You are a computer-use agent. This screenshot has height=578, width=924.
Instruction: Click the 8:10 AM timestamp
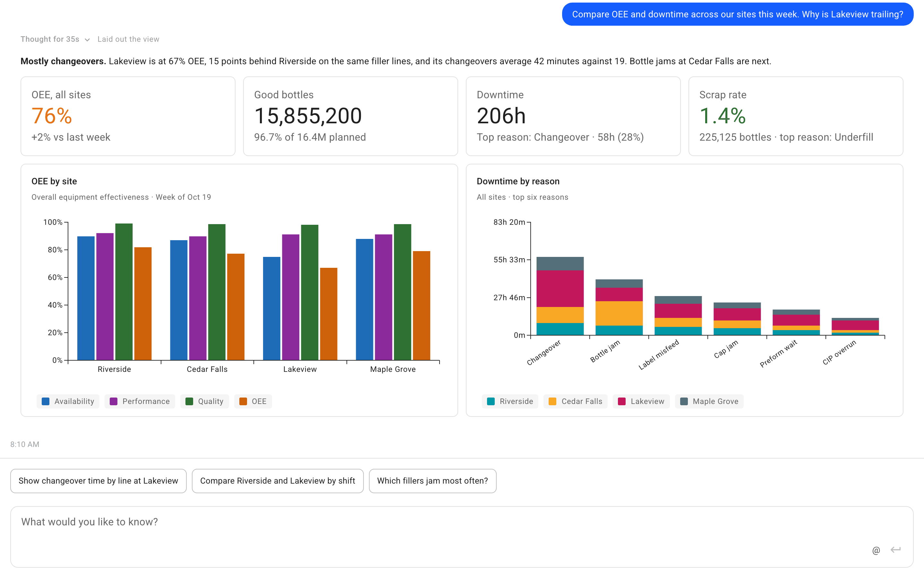(x=25, y=444)
